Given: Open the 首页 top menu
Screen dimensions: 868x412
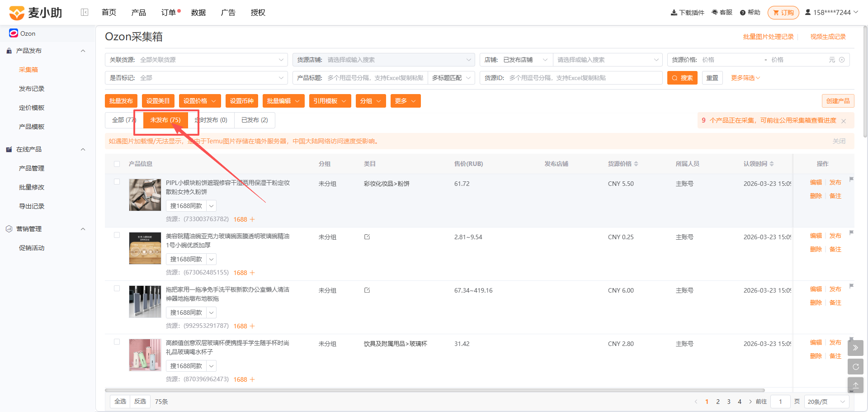Looking at the screenshot, I should point(109,12).
